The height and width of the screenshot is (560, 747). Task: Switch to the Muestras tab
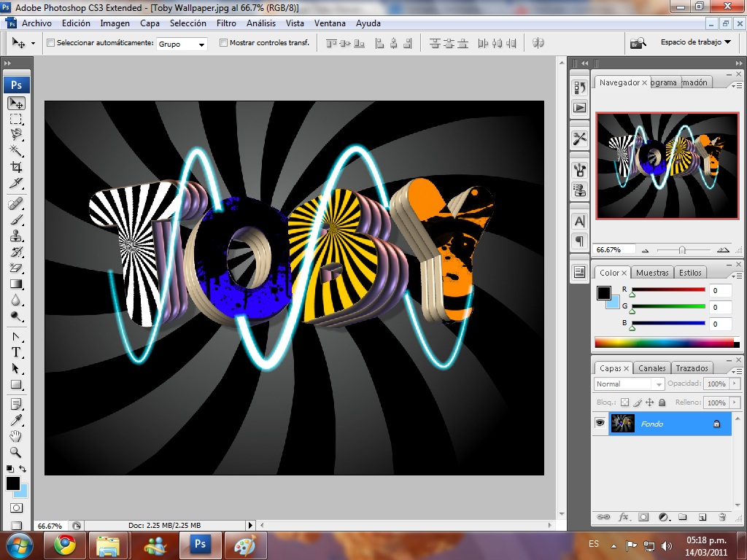[651, 273]
